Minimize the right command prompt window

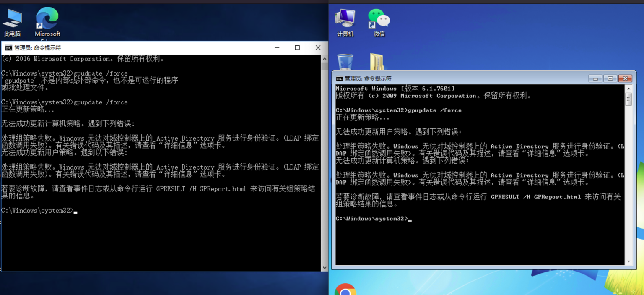click(x=595, y=78)
